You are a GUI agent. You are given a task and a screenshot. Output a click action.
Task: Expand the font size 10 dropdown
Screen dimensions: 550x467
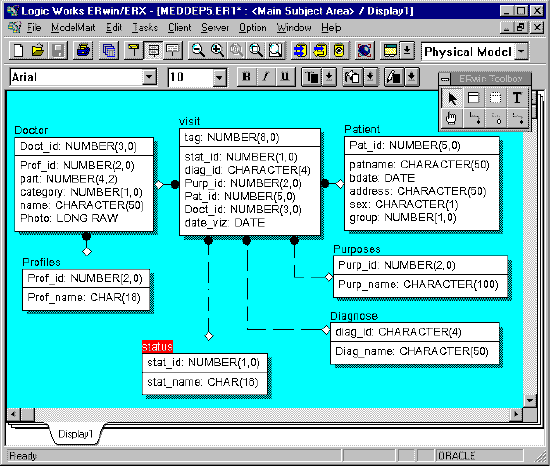(220, 76)
